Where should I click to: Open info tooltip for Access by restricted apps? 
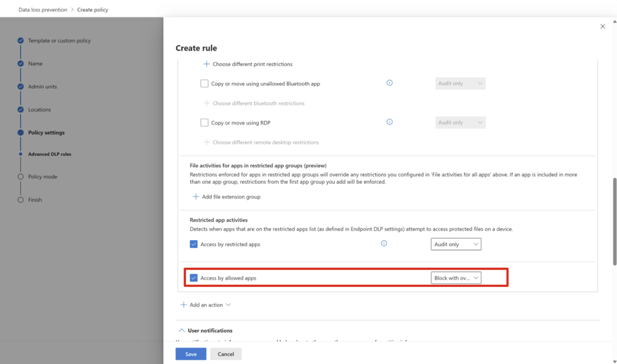[384, 244]
